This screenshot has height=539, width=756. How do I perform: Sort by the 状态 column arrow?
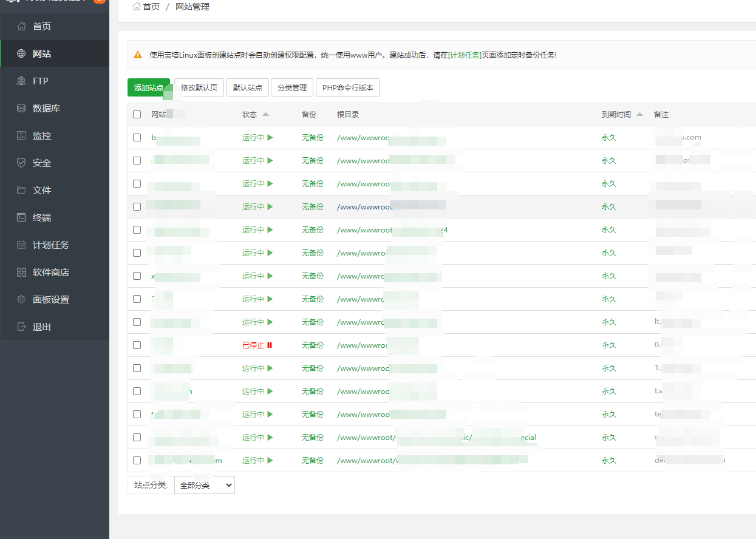(x=265, y=115)
